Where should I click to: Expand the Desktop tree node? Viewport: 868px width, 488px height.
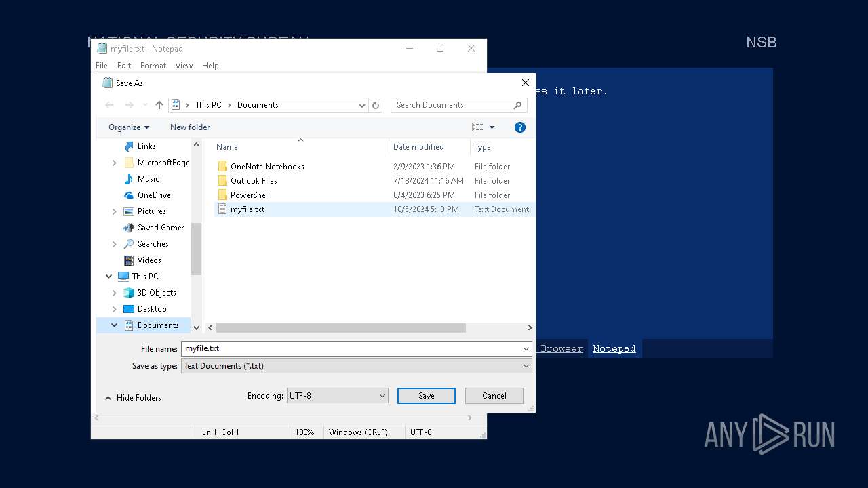[x=114, y=309]
